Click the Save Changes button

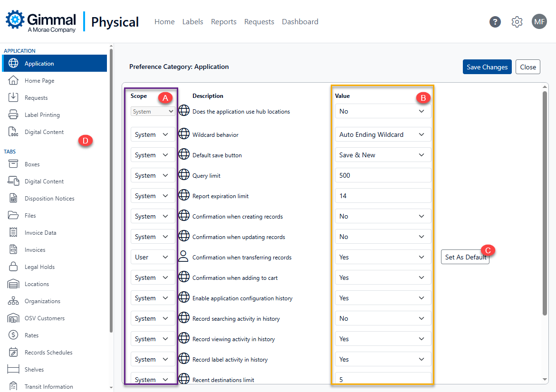[487, 67]
